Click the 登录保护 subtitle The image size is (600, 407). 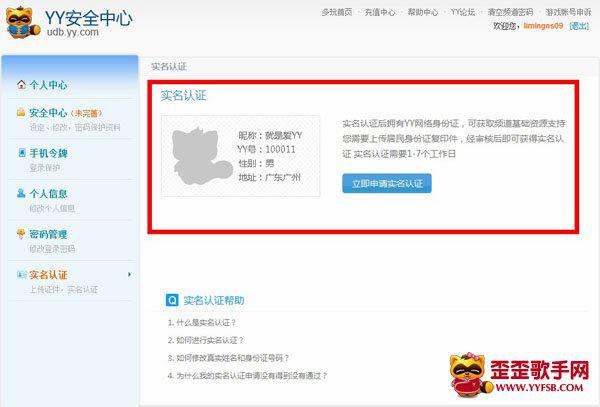(44, 168)
